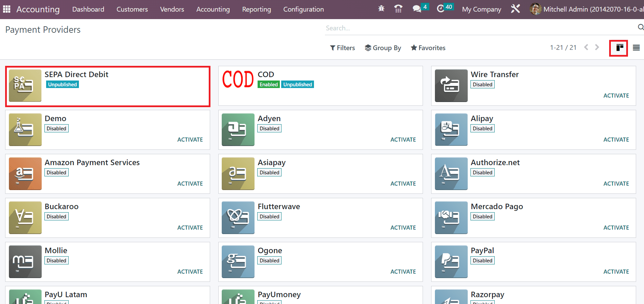This screenshot has height=304, width=644.
Task: Click the Alipay provider icon
Action: 451,130
